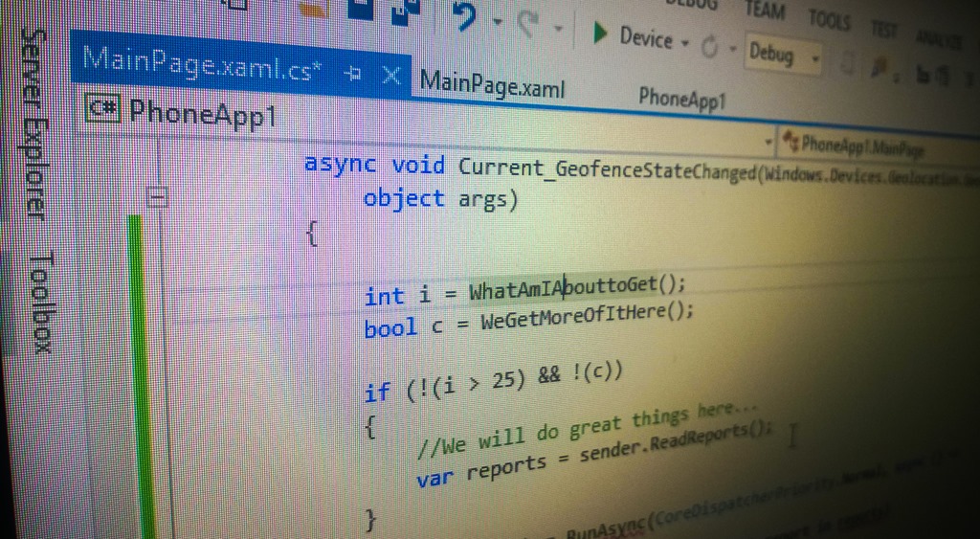Click the Save All floppy disks icon

pyautogui.click(x=406, y=11)
